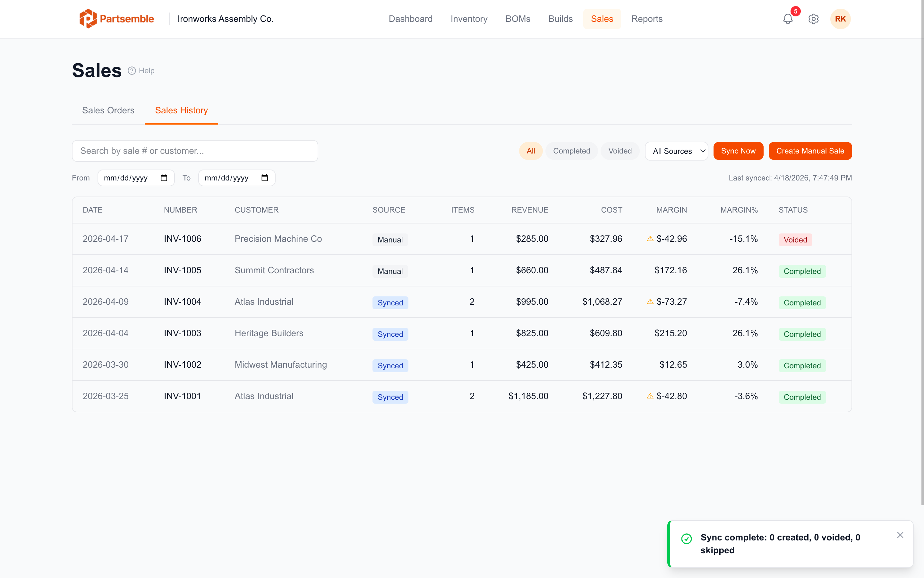Click the 26.1% margin cell for INV-1005
The height and width of the screenshot is (578, 924).
(x=745, y=270)
